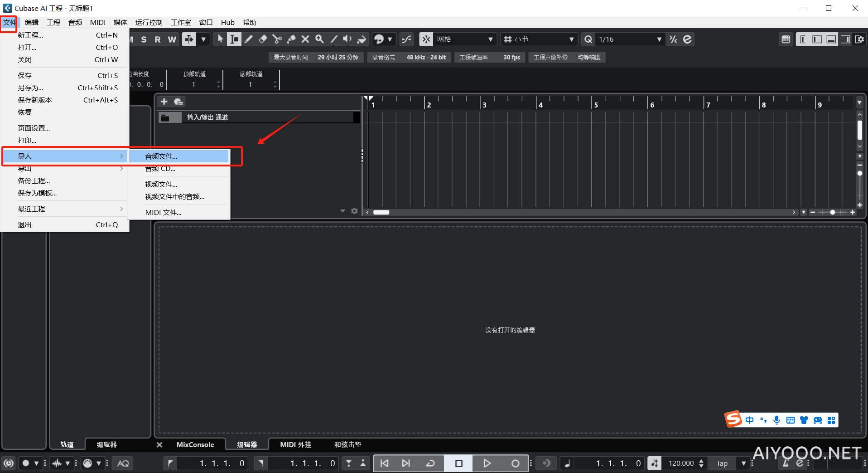Click the iterative quantize icon
Screen dimensions: 868x473
click(673, 39)
